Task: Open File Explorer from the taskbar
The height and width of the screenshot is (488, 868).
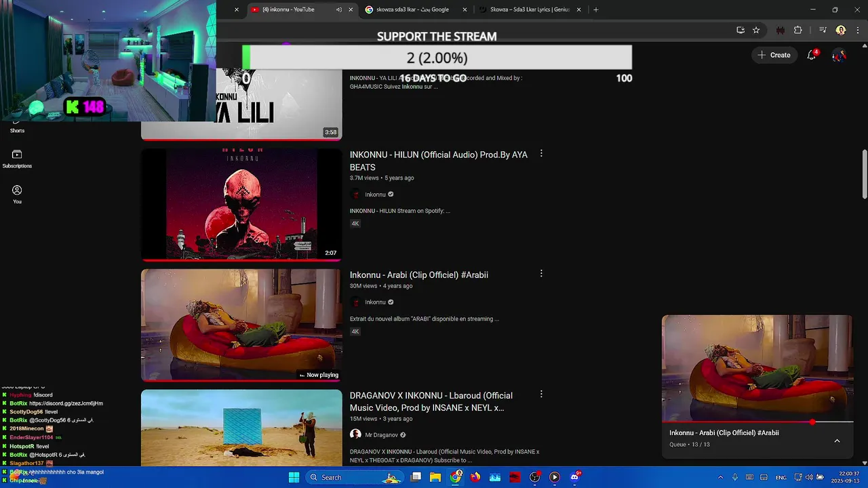Action: tap(435, 477)
